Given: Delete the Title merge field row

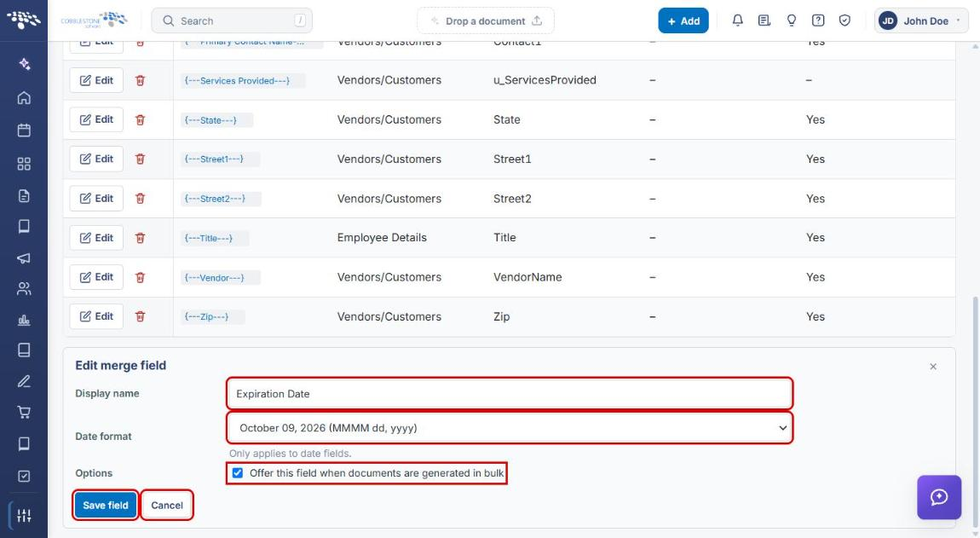Looking at the screenshot, I should pos(140,238).
